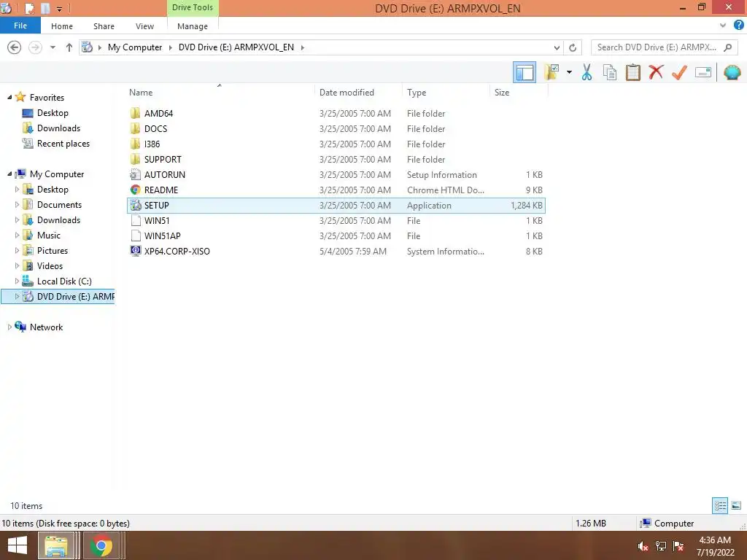Sort by the Size column header
The height and width of the screenshot is (560, 747).
tap(502, 93)
